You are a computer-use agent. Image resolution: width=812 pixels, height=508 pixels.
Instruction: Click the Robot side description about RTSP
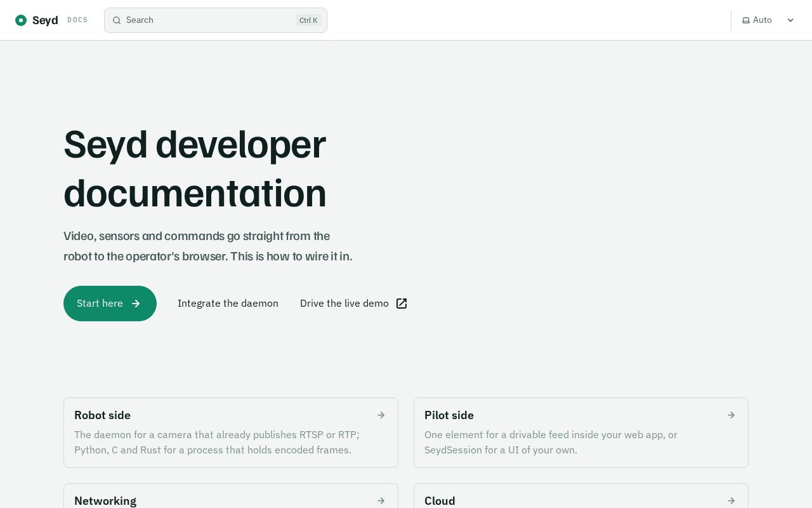(217, 443)
